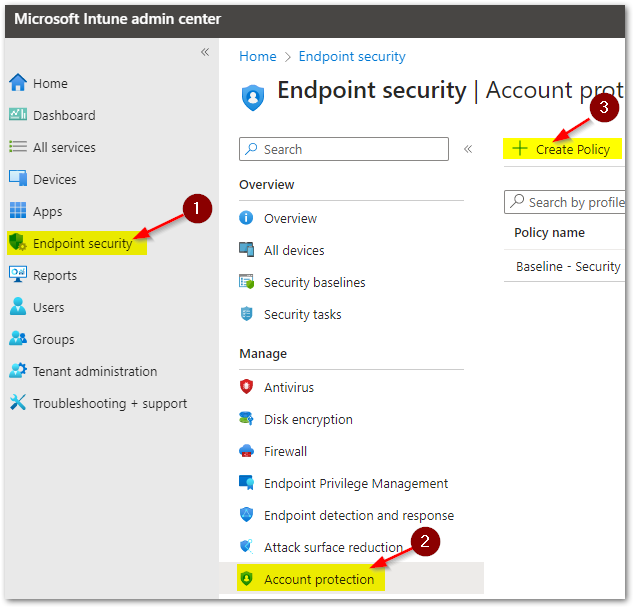
Task: Click the magnifier icon in Search by profile
Action: coord(517,201)
